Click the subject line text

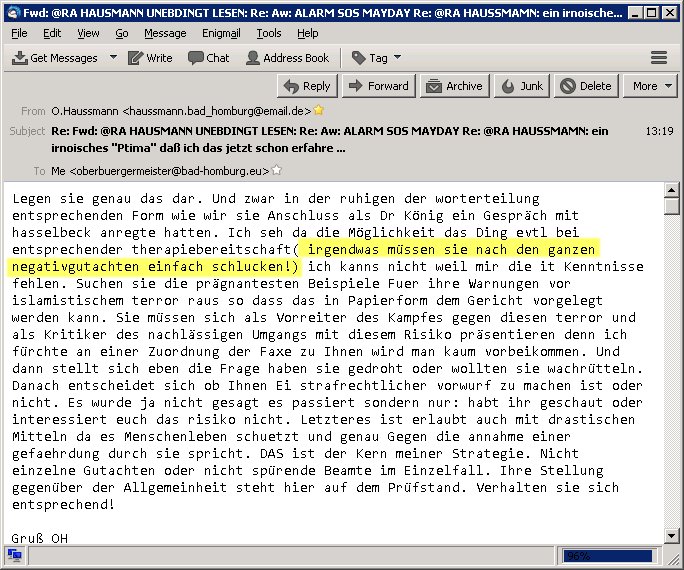329,140
